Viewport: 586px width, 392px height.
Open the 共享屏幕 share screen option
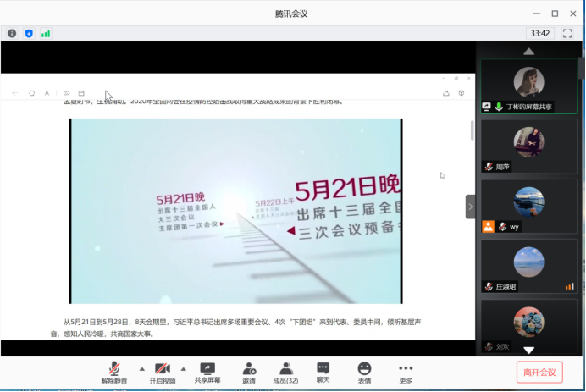tap(207, 373)
